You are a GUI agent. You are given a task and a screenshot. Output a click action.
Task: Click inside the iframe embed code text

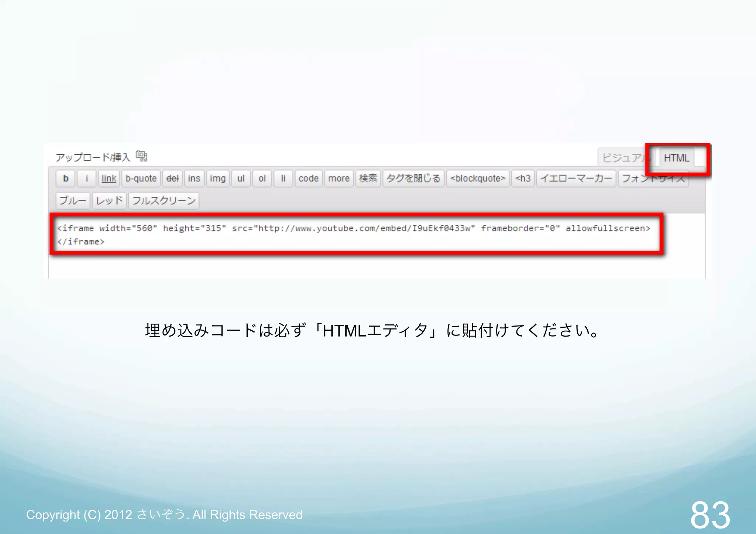(354, 228)
